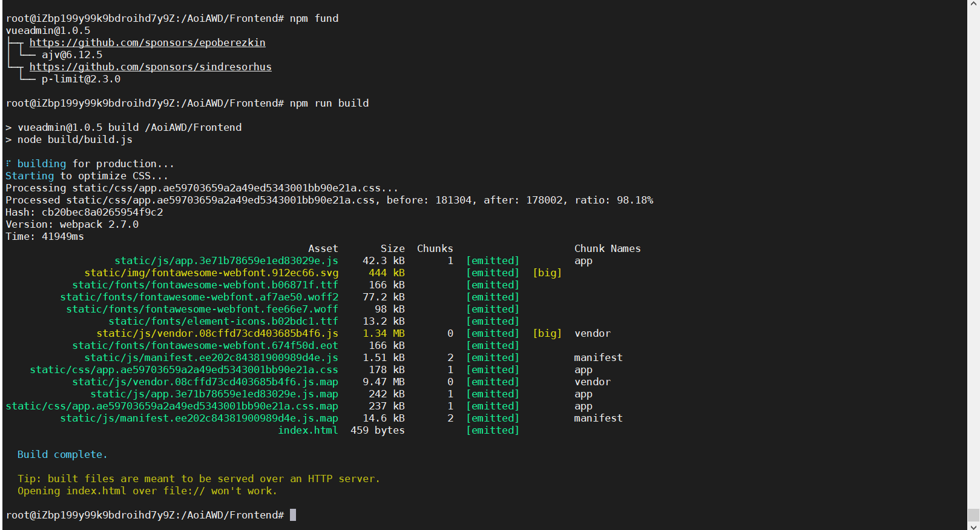The image size is (980, 530).
Task: Click the index.html asset name
Action: coord(307,430)
